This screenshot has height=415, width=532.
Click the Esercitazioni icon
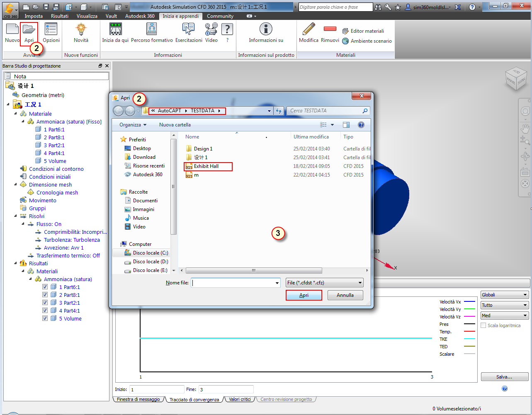pyautogui.click(x=188, y=29)
